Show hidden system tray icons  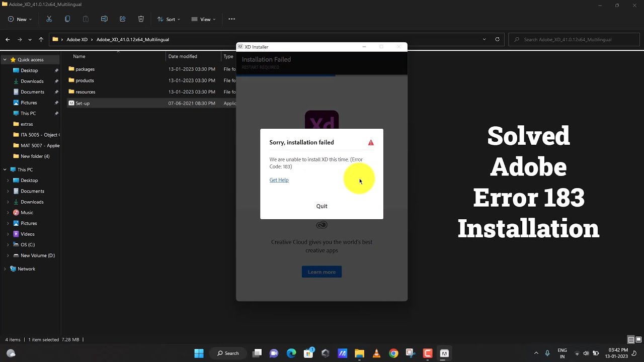pos(536,353)
